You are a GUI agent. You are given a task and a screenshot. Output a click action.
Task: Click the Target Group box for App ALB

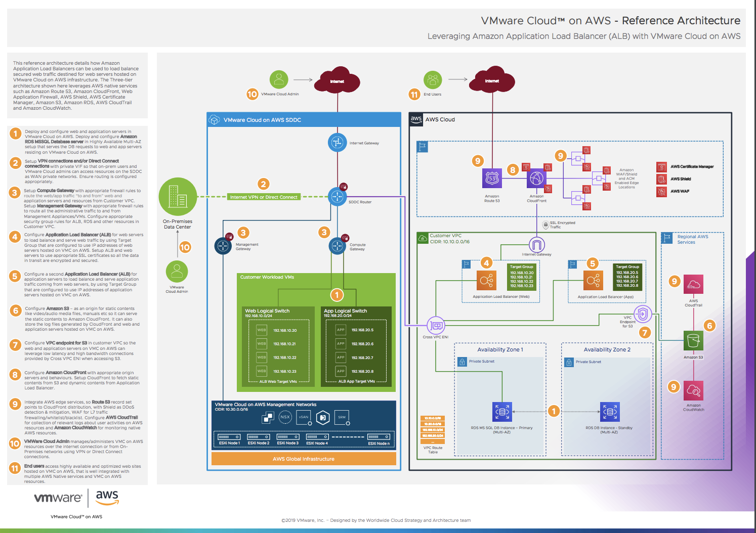pyautogui.click(x=627, y=276)
